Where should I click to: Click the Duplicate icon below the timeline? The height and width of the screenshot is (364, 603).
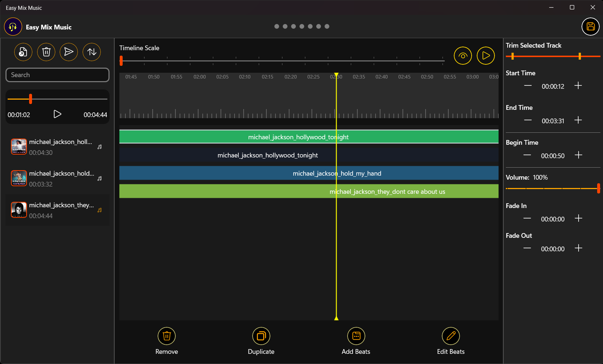click(261, 336)
